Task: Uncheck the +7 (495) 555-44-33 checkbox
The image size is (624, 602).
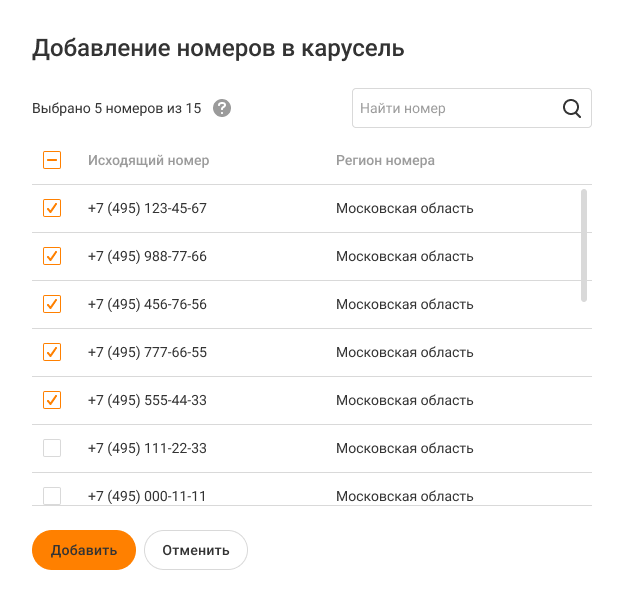Action: coord(52,400)
